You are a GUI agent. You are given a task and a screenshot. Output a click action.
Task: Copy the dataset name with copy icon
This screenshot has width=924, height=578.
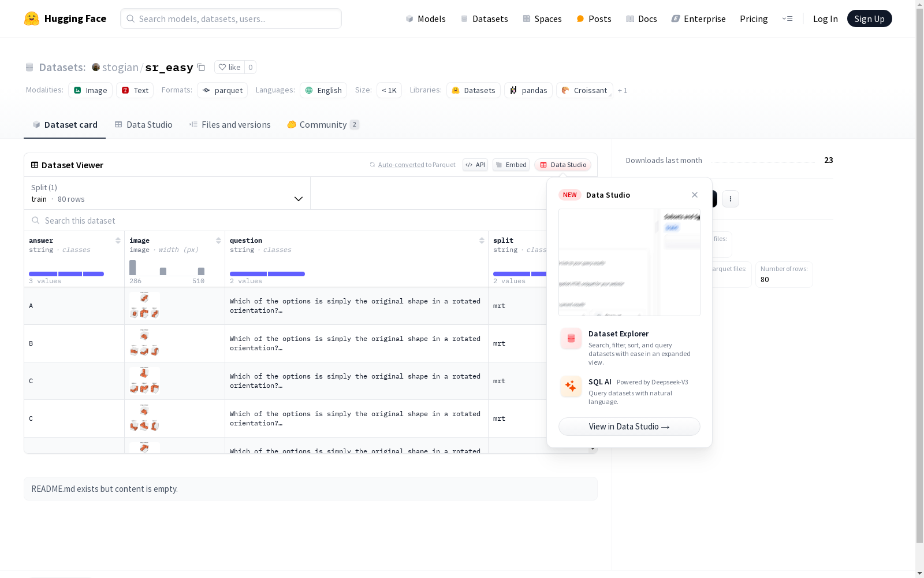pos(201,67)
